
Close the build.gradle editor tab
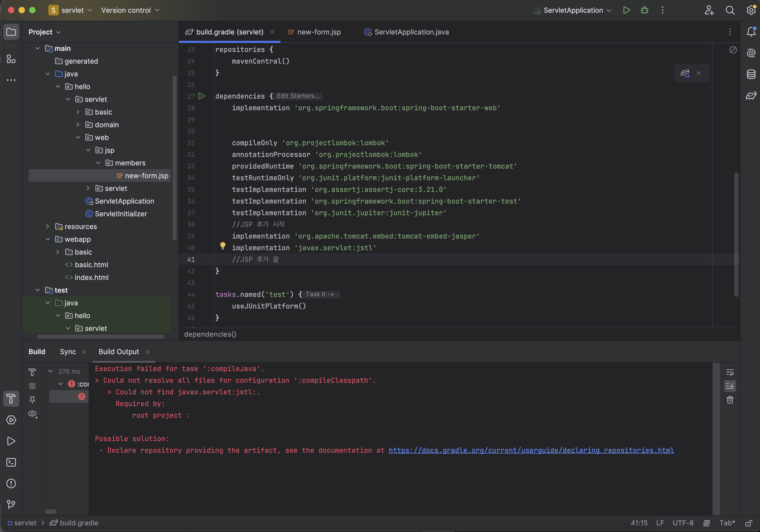(272, 32)
